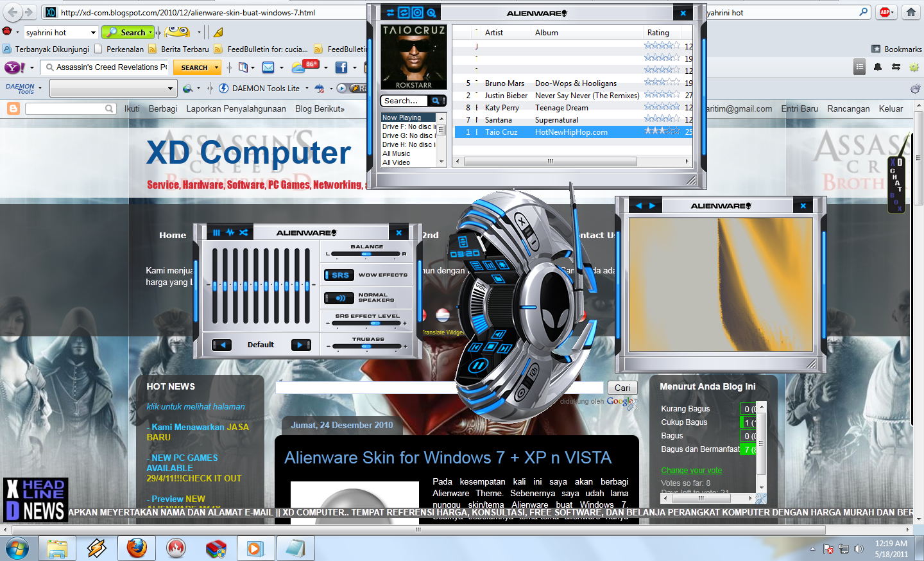
Task: Open the search magnifier icon in the playlist toolbar
Action: tap(431, 12)
